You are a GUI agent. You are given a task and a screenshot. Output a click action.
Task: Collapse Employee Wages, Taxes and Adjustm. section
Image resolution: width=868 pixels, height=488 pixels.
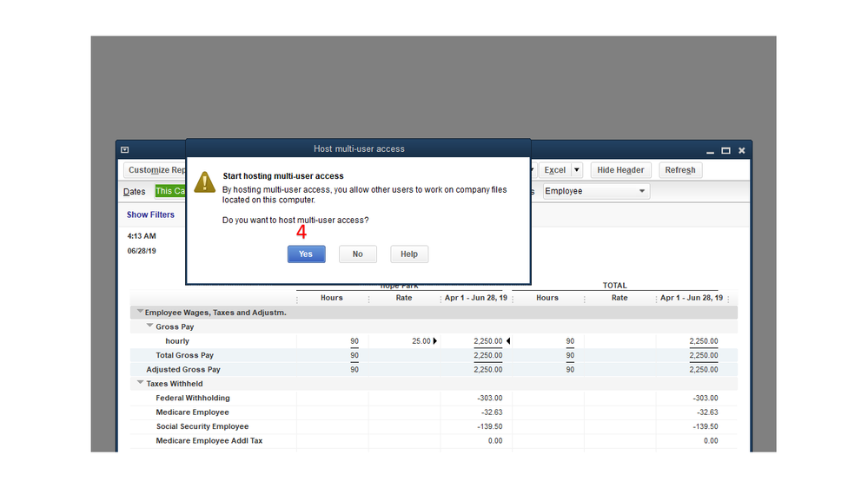(x=140, y=312)
